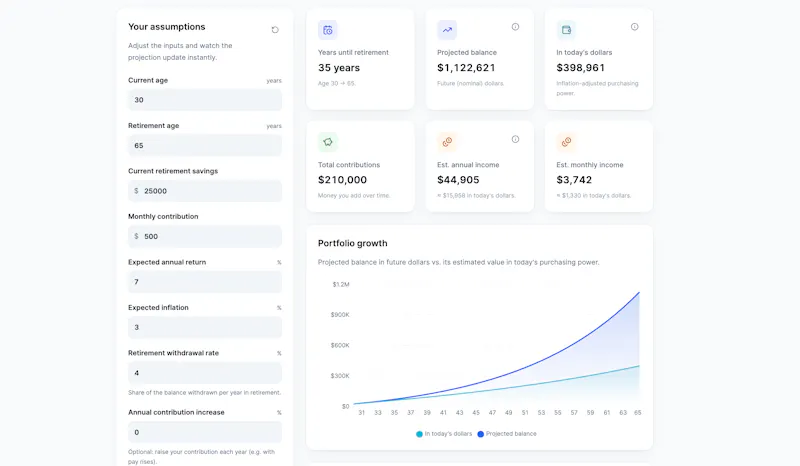
Task: Click the Money you add over time caption
Action: 354,195
